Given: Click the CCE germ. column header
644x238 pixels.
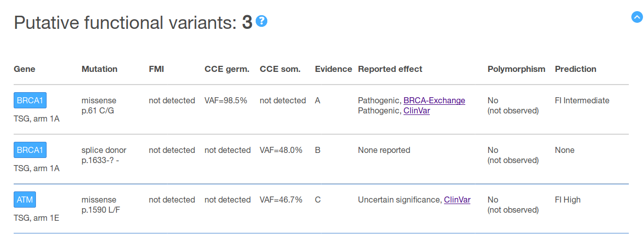Looking at the screenshot, I should 227,69.
